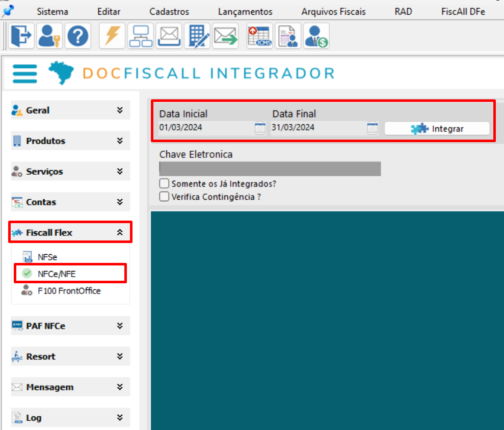This screenshot has width=504, height=430.
Task: Click the question mark help icon
Action: pos(77,36)
